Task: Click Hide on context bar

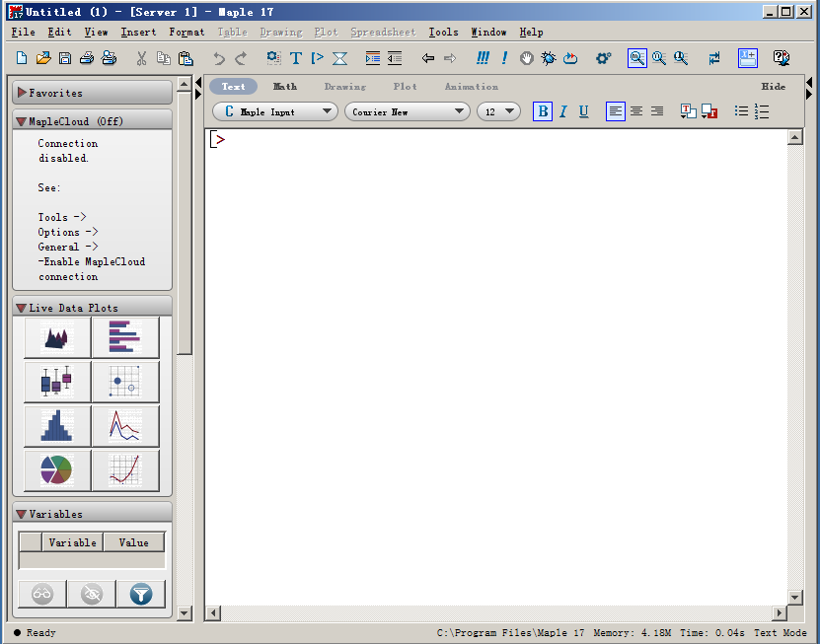Action: [x=773, y=86]
